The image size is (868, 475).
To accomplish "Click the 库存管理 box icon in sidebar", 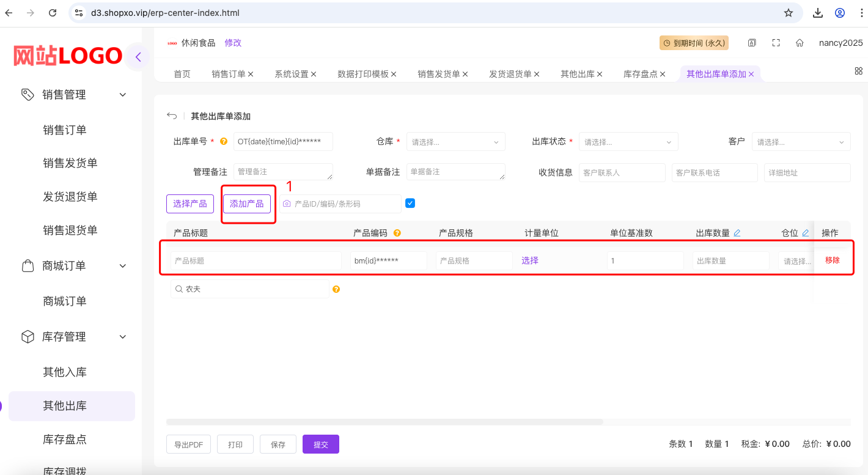I will click(28, 337).
